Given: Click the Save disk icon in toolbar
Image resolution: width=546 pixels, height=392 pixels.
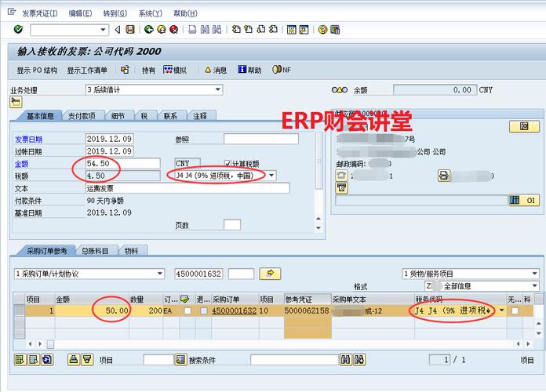Looking at the screenshot, I should tap(130, 30).
